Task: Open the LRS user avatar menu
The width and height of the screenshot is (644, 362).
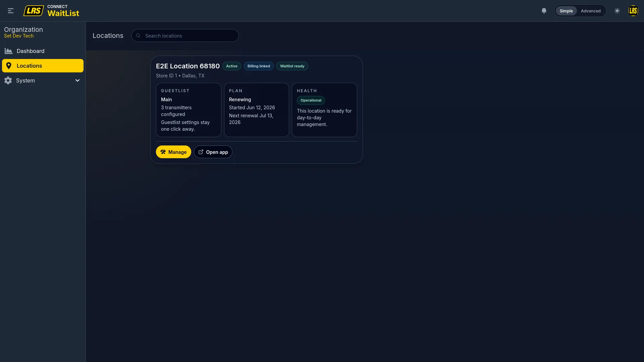Action: click(633, 11)
